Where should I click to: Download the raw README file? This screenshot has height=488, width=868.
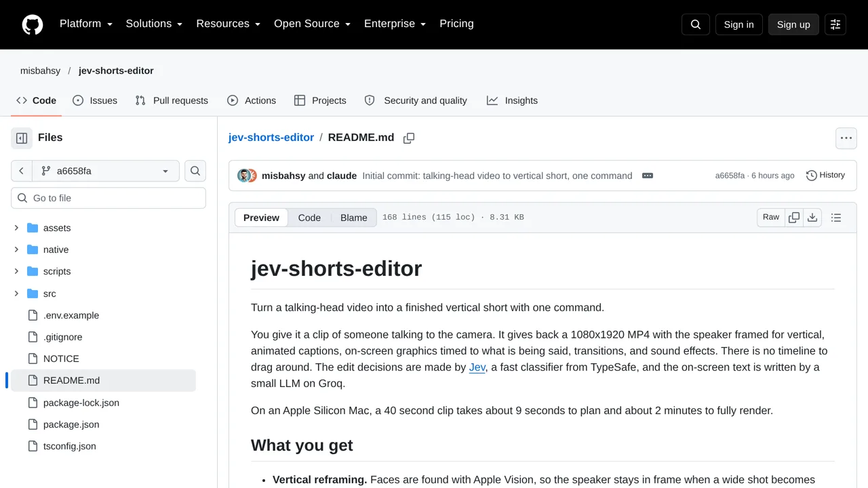coord(812,218)
